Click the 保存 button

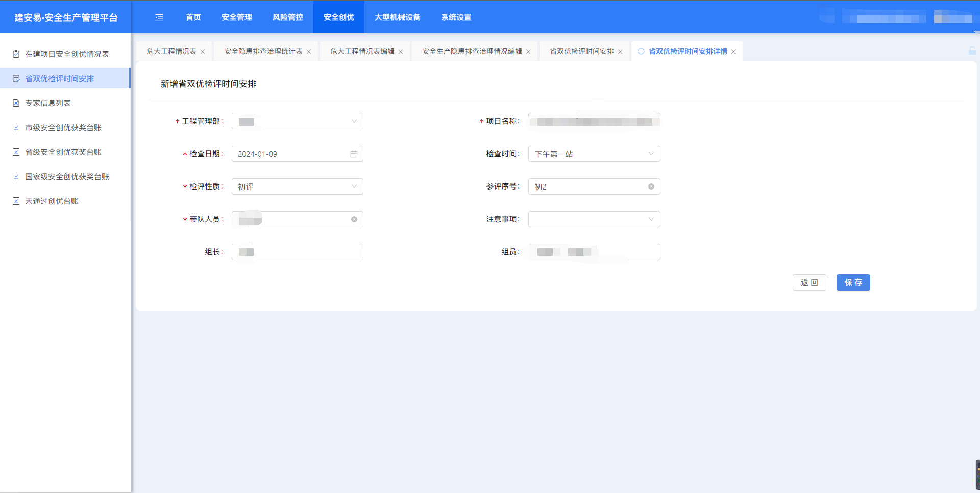(x=853, y=283)
